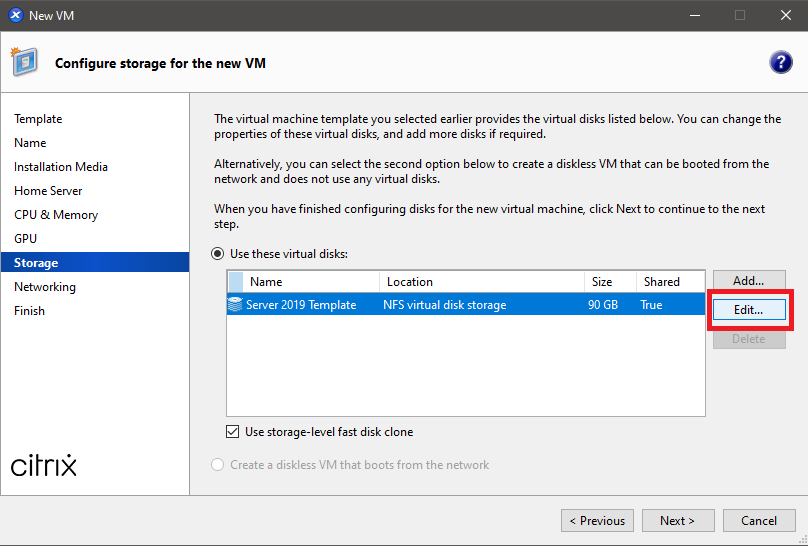Viewport: 808px width, 546px height.
Task: Jump to the CPU & Memory step
Action: click(56, 215)
